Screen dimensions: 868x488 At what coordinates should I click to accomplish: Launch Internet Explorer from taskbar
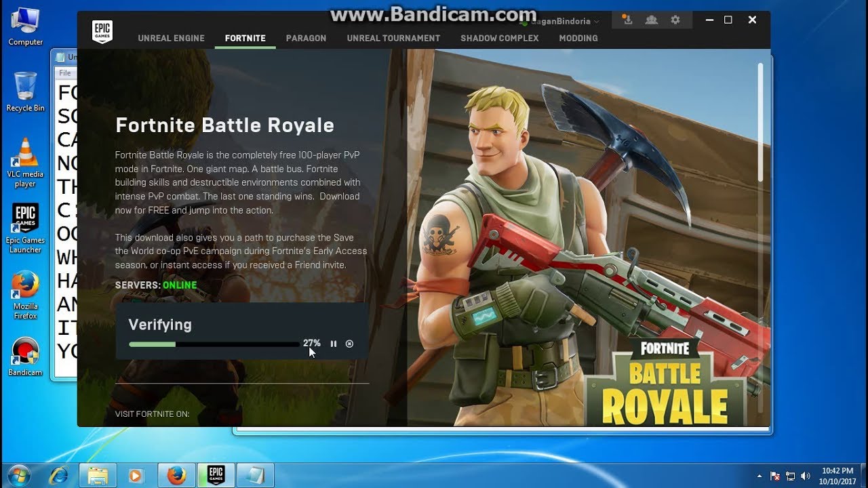click(x=57, y=475)
